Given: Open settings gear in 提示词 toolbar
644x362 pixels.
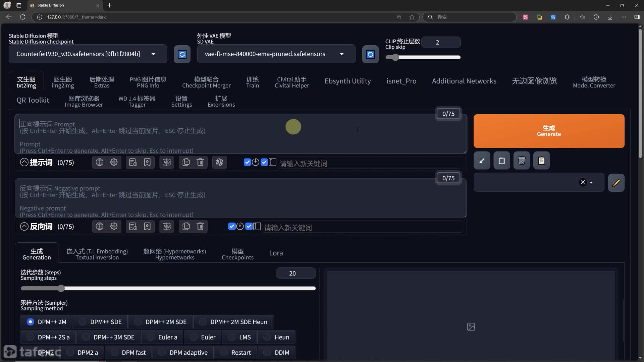Looking at the screenshot, I should click(114, 162).
